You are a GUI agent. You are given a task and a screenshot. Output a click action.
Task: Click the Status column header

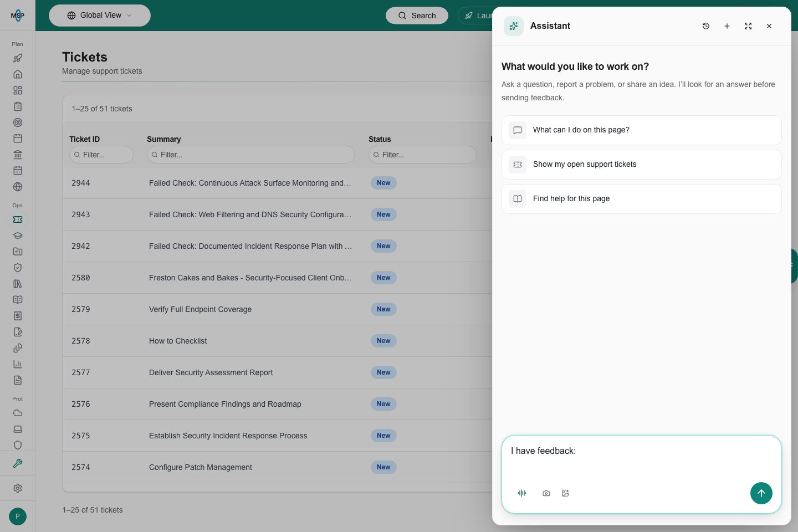click(380, 139)
